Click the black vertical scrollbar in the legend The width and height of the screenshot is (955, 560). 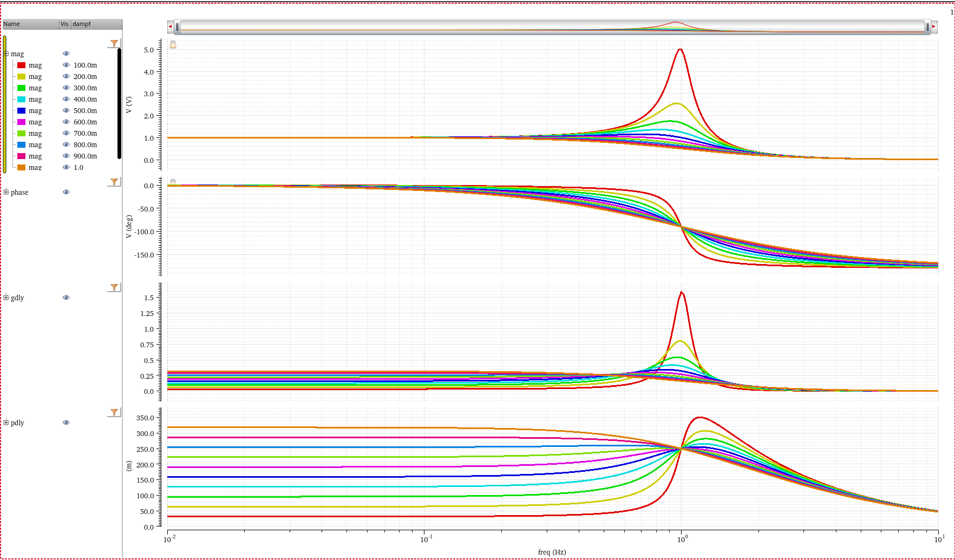click(x=119, y=104)
